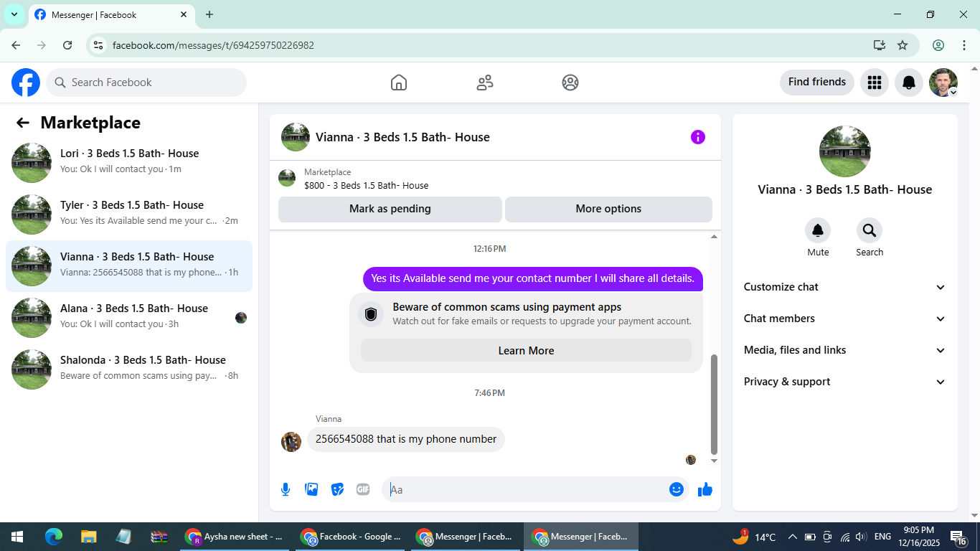
Task: Open the taskbar notification center
Action: pyautogui.click(x=958, y=537)
